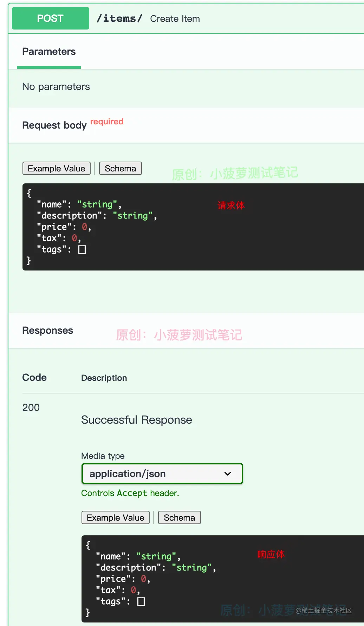The width and height of the screenshot is (364, 626).
Task: Click the Successful Response description
Action: 137,420
